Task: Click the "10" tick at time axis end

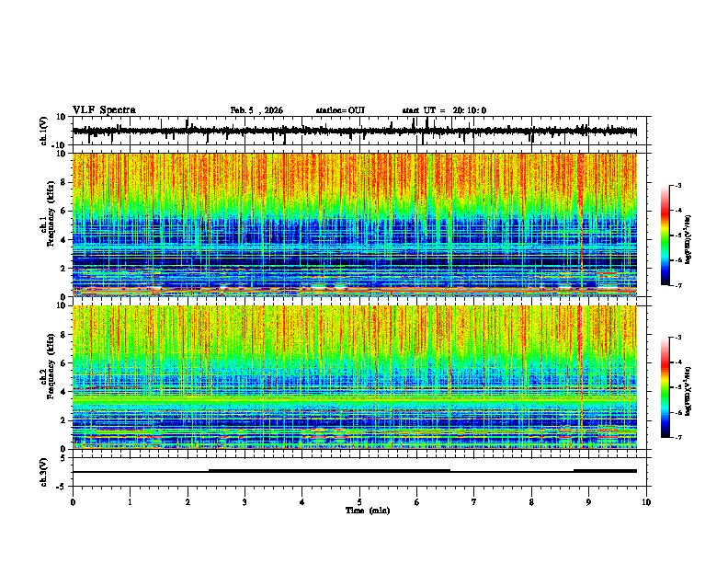Action: (646, 502)
